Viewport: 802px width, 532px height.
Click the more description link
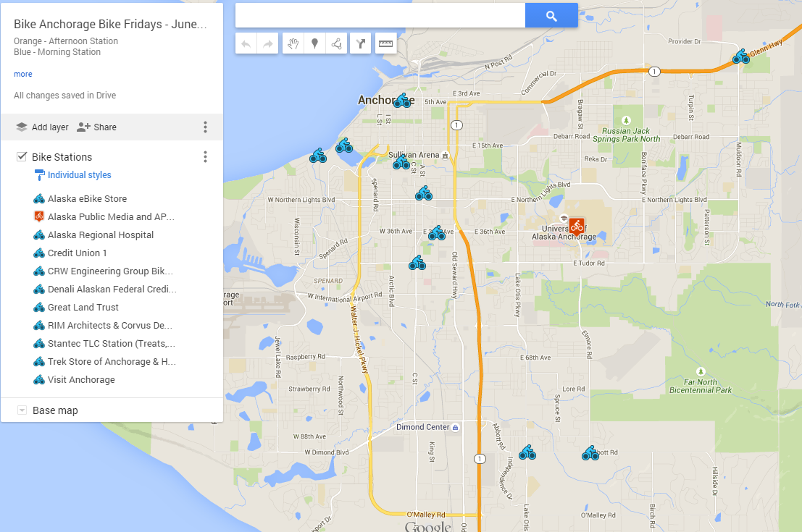(x=23, y=74)
